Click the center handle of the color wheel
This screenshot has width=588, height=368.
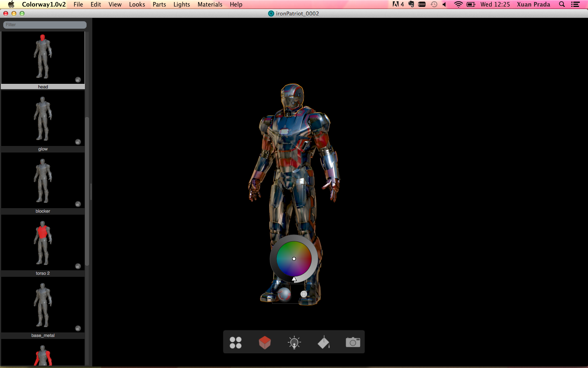294,259
